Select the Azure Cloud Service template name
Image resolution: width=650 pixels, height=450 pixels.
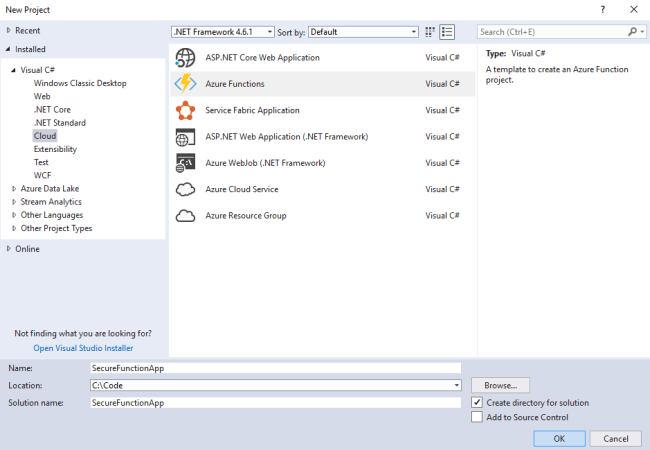(242, 189)
